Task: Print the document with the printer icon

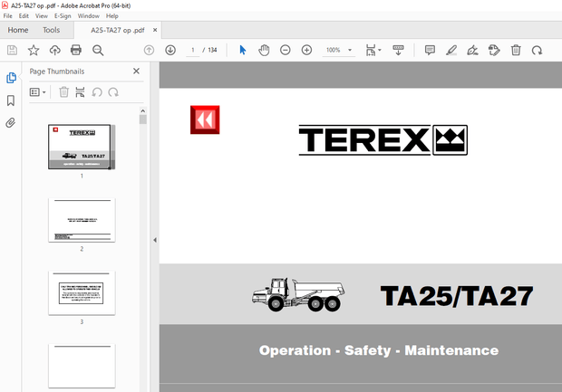Action: click(76, 50)
